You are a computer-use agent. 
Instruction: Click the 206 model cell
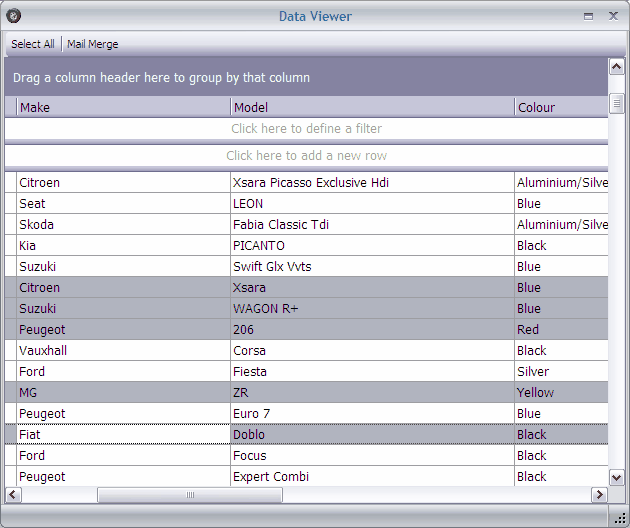pos(372,329)
